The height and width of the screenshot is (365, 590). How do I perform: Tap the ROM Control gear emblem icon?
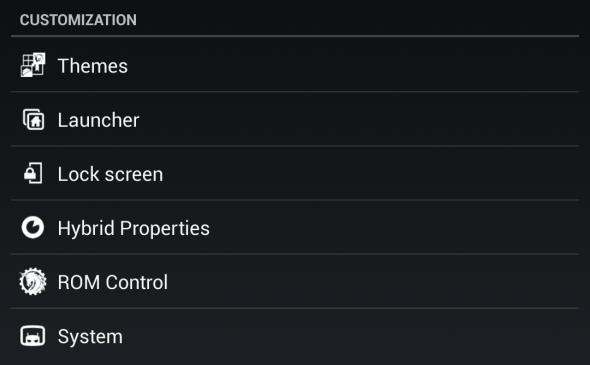(x=33, y=281)
